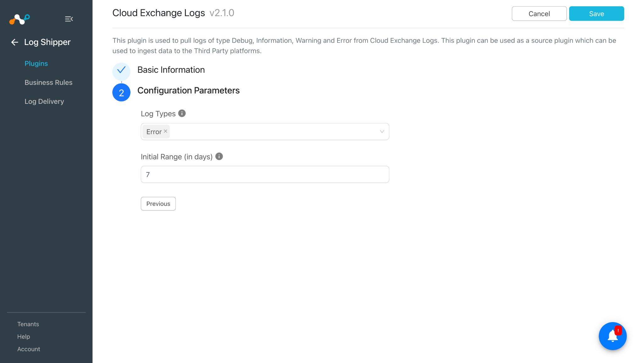Click the Initial Range info icon
644x363 pixels.
219,156
